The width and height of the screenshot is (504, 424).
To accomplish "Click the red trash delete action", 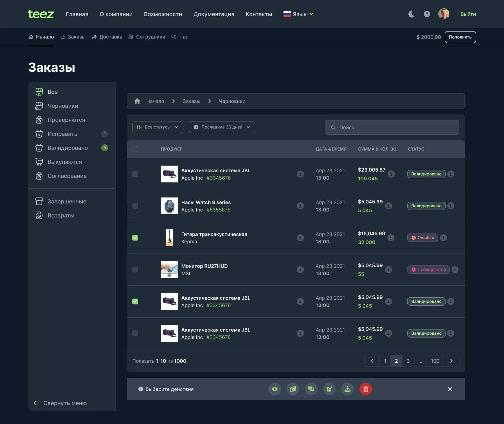I will [x=366, y=389].
